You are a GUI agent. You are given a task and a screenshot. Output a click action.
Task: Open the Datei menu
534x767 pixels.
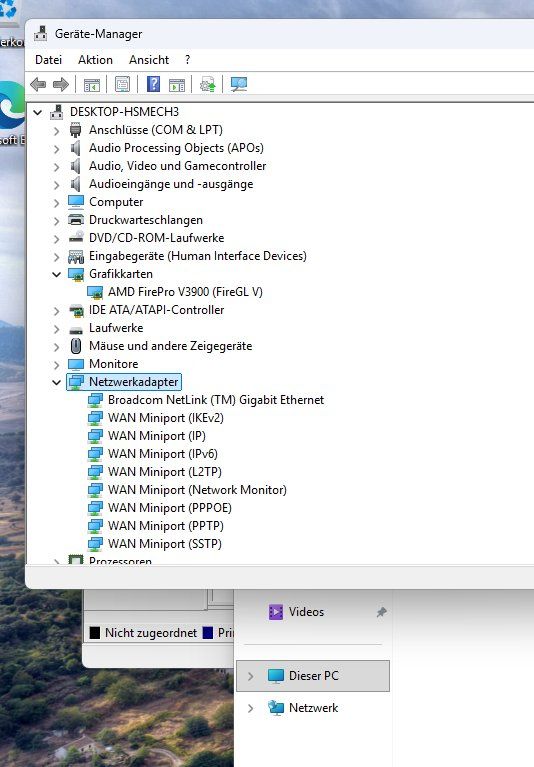(48, 60)
